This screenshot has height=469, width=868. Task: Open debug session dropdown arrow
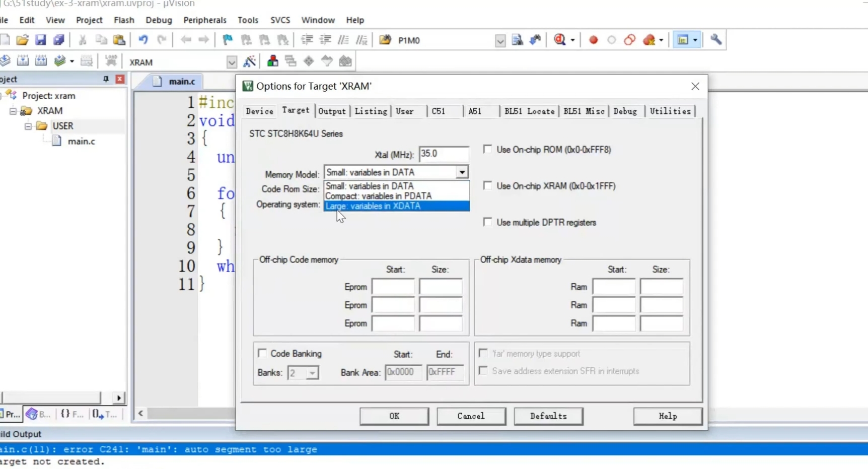[572, 40]
